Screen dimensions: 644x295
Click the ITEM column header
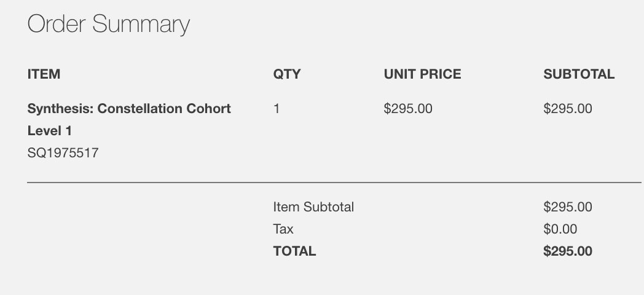point(44,74)
